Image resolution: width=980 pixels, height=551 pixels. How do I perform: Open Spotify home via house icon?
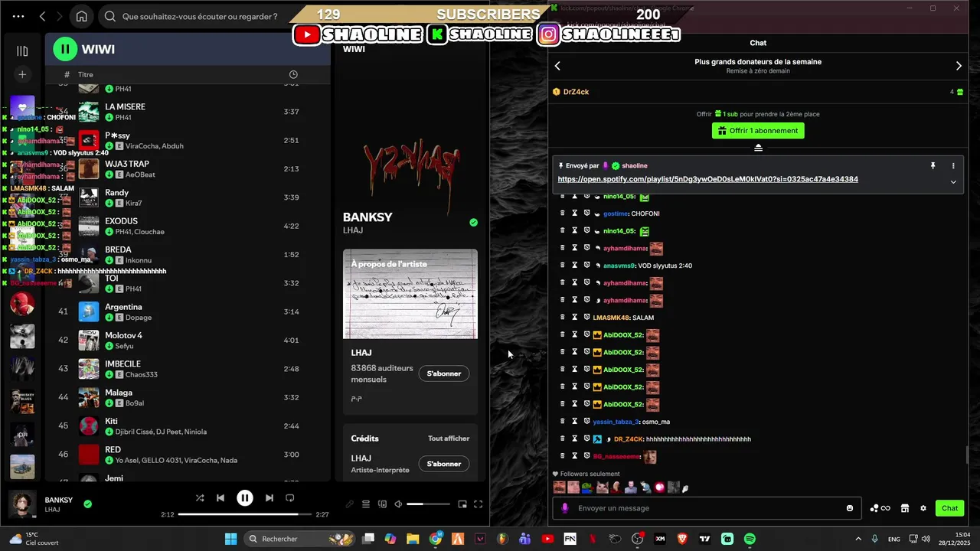tap(81, 16)
